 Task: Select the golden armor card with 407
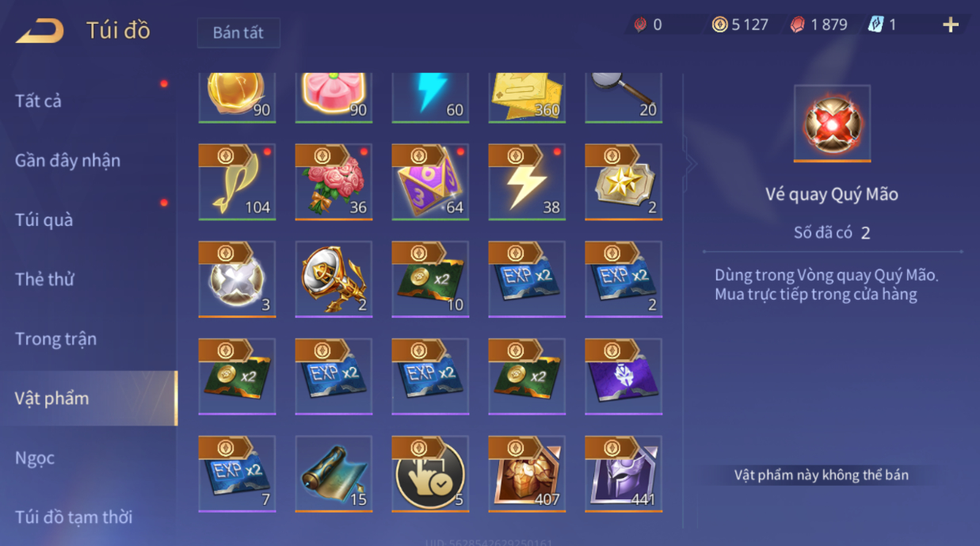point(527,473)
